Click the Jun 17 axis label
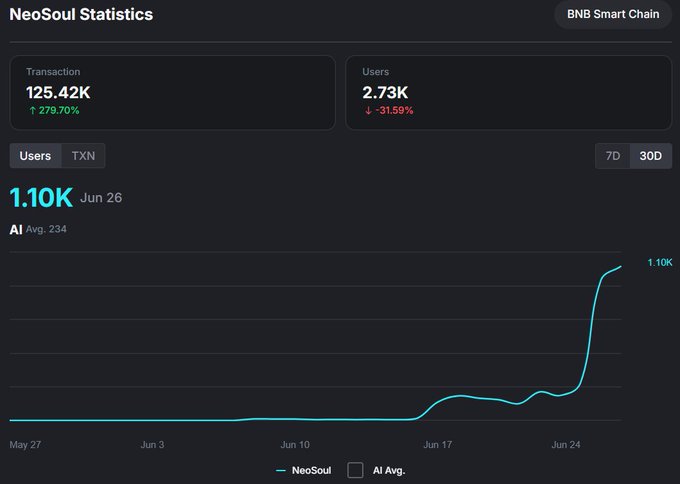 438,445
